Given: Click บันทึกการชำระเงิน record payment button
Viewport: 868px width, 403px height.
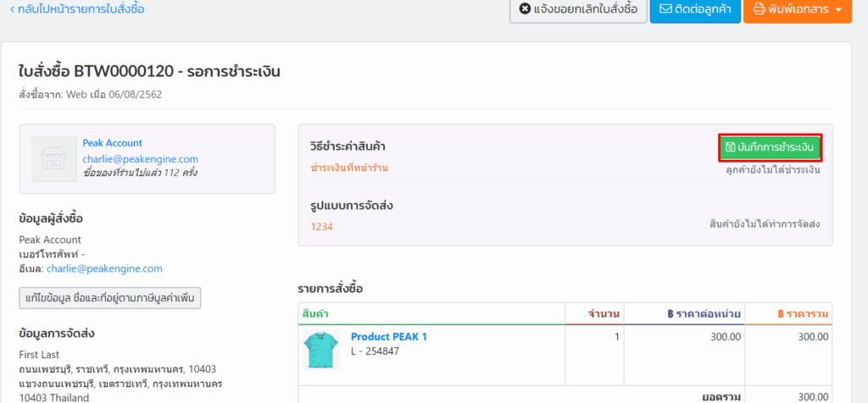Looking at the screenshot, I should pyautogui.click(x=770, y=147).
